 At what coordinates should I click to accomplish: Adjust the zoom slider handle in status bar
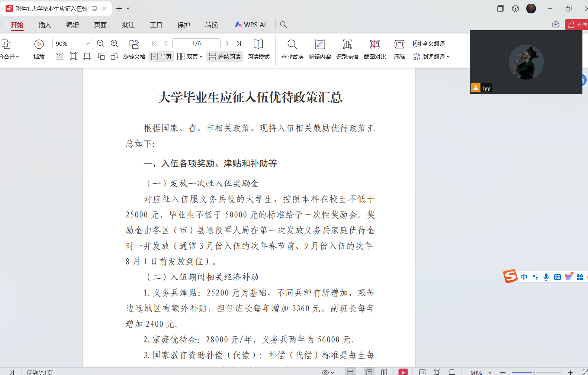tap(534, 372)
